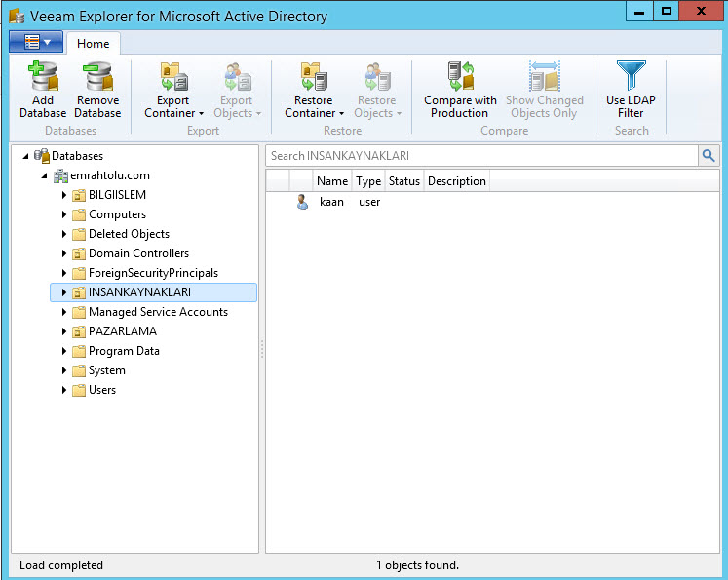Click the Use LDAP Filter funnel
The width and height of the screenshot is (728, 580).
tap(631, 75)
